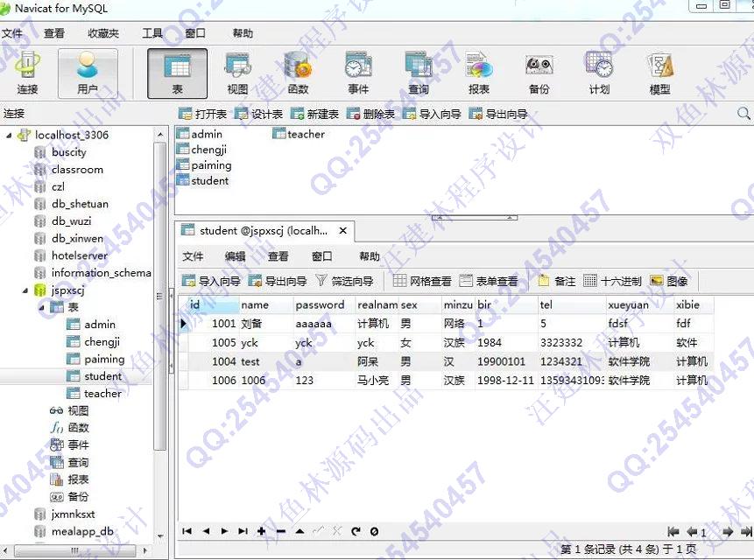This screenshot has width=754, height=560.
Task: Open the 模型 (Model) toolbar icon
Action: pos(659,73)
